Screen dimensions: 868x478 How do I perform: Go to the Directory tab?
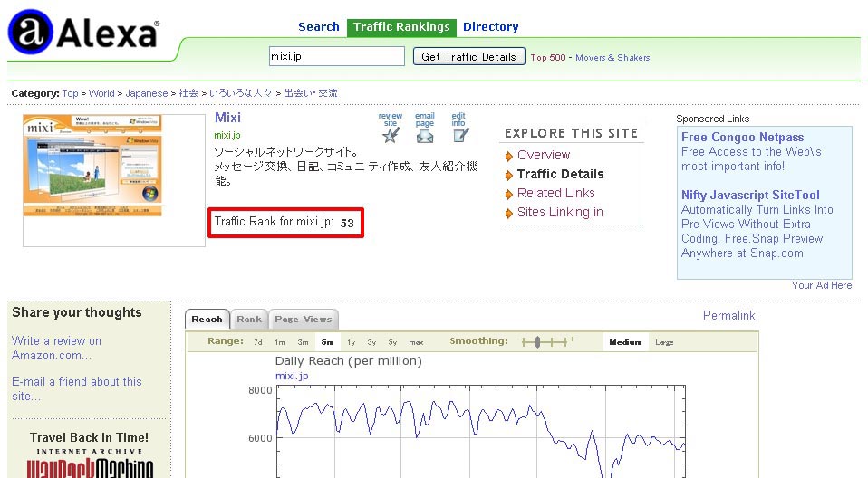click(x=490, y=27)
